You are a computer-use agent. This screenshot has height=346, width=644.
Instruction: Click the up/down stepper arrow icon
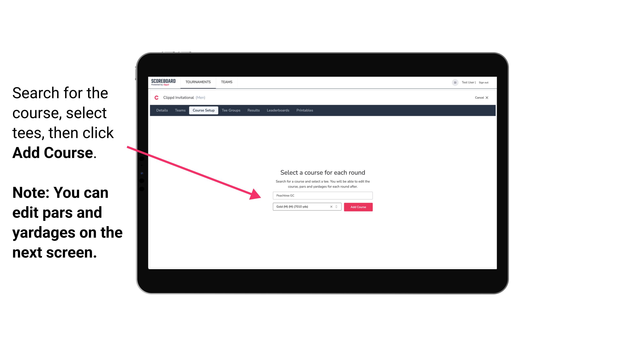pos(337,207)
